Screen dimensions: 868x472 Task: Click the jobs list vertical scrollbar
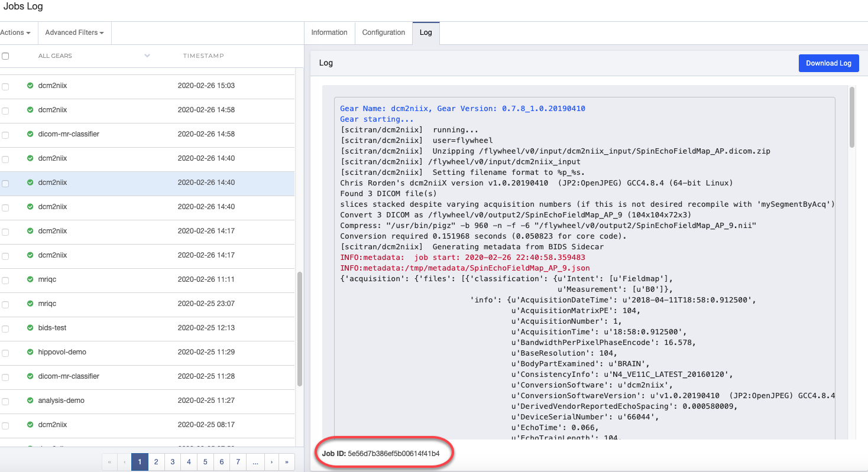pos(299,328)
